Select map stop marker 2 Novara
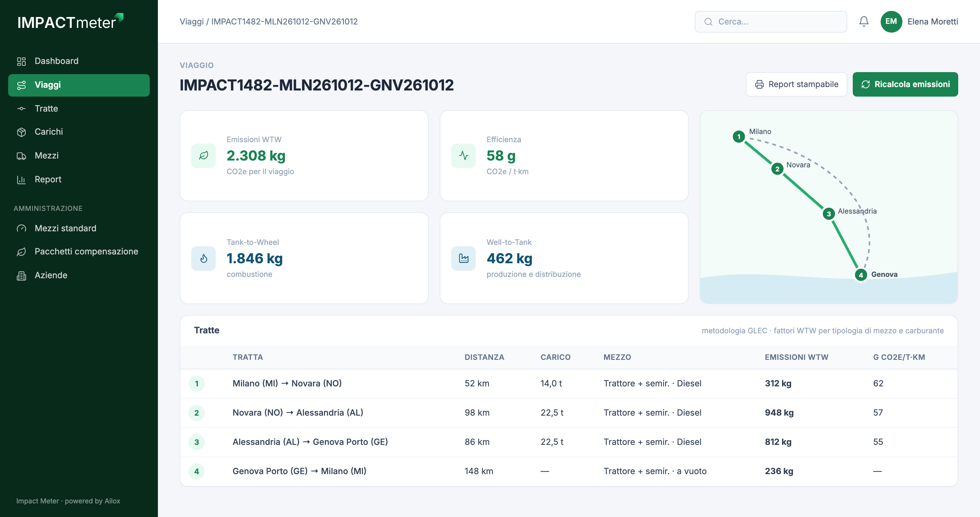The width and height of the screenshot is (980, 517). pos(777,169)
